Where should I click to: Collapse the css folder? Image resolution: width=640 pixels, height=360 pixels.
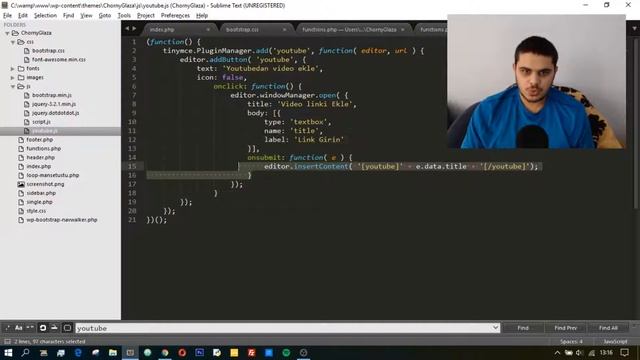point(13,42)
